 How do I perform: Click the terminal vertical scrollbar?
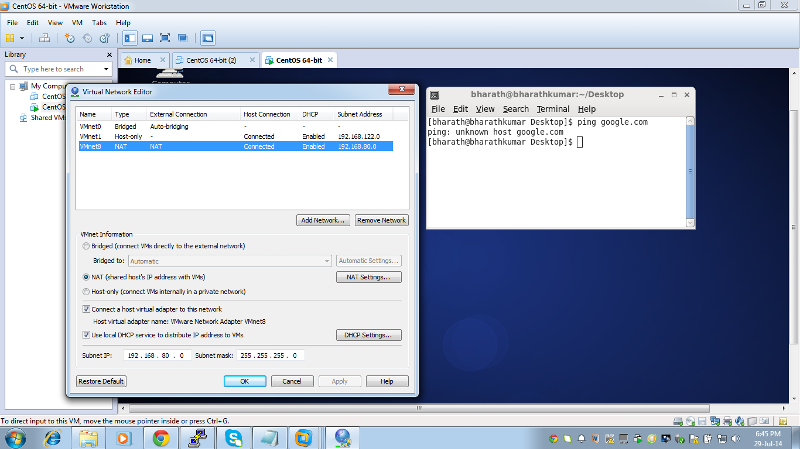(690, 171)
